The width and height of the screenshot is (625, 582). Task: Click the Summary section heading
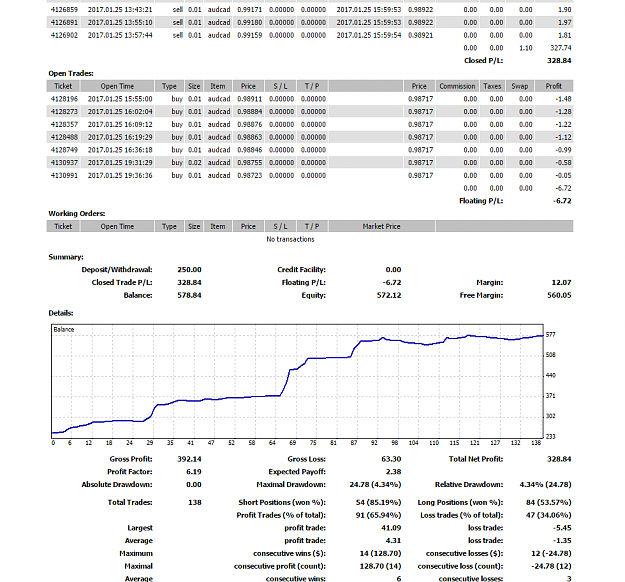pos(66,257)
